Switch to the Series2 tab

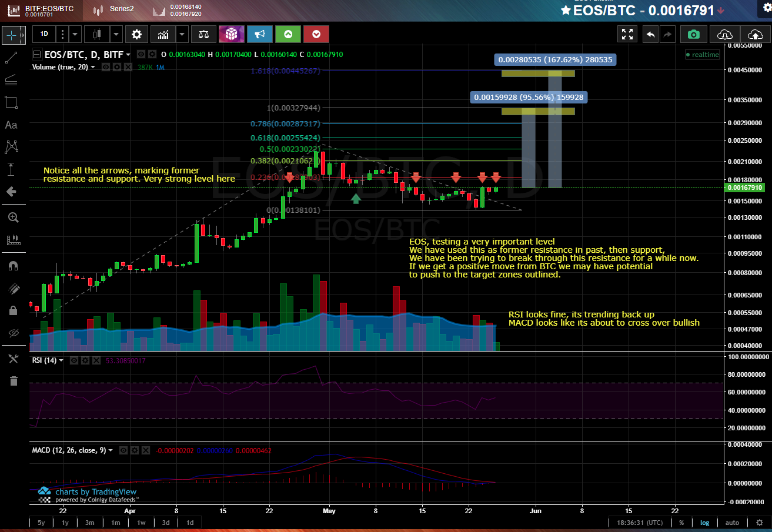[x=115, y=10]
